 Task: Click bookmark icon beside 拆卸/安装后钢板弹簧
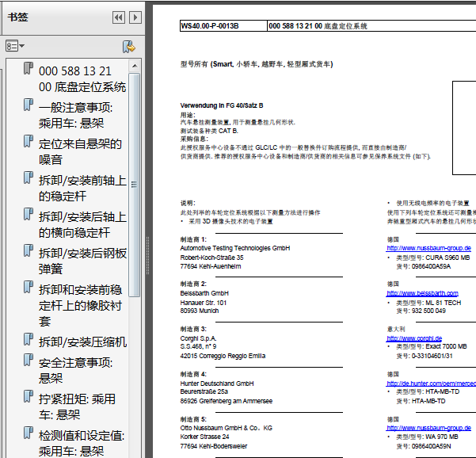click(29, 250)
